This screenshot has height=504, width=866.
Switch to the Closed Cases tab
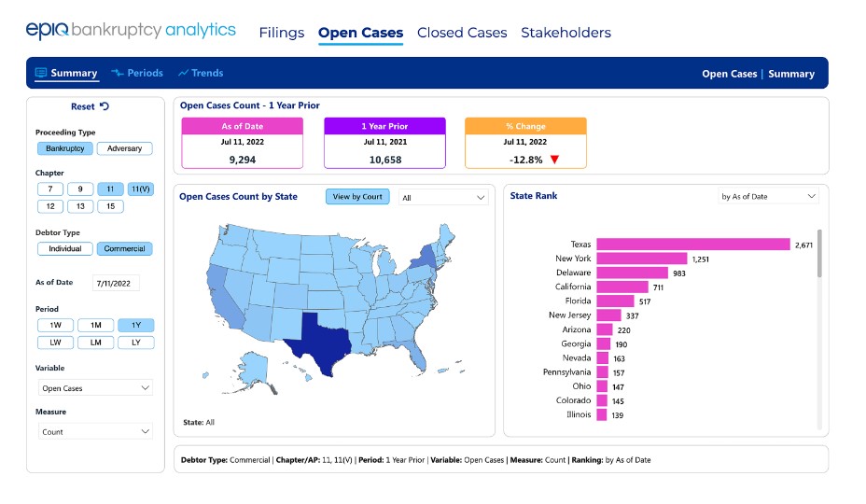coord(462,33)
